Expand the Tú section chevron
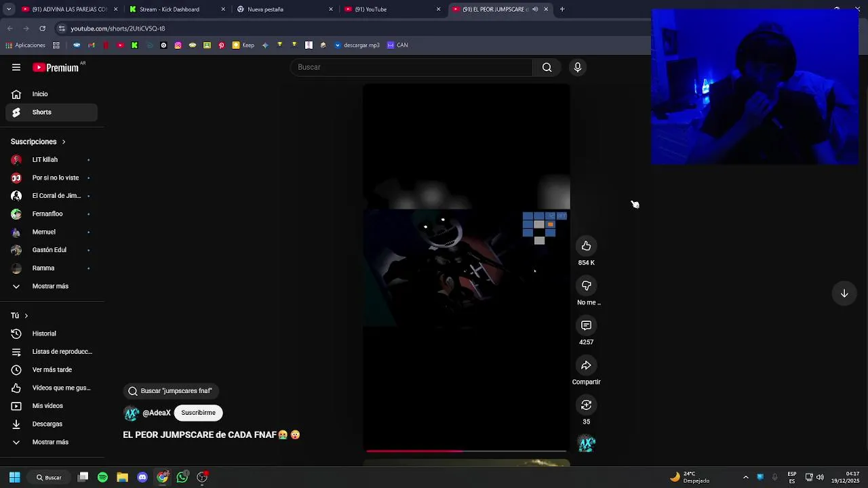 (26, 316)
